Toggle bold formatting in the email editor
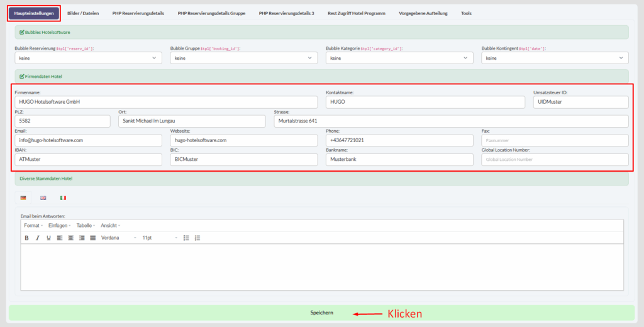The image size is (644, 327). pyautogui.click(x=26, y=238)
